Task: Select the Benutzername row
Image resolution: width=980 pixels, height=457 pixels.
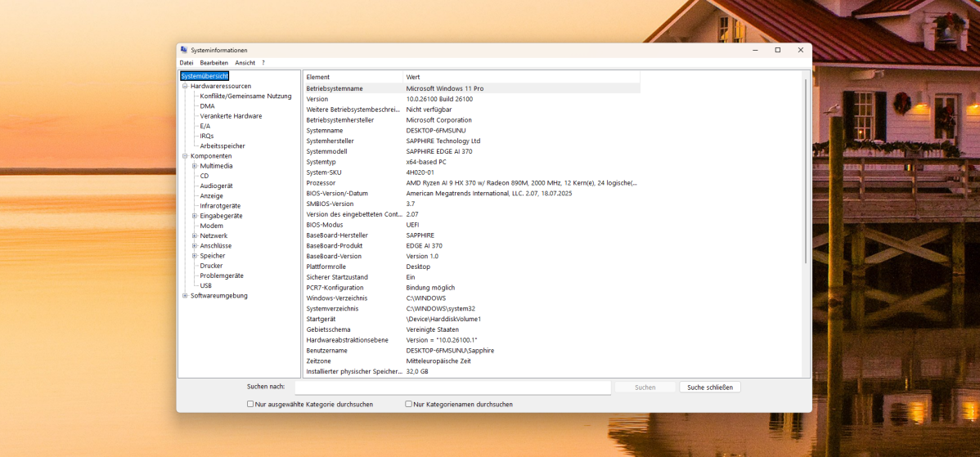Action: tap(472, 351)
